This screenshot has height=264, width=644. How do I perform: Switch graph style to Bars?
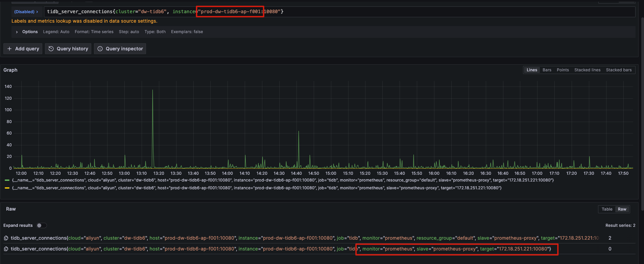547,70
